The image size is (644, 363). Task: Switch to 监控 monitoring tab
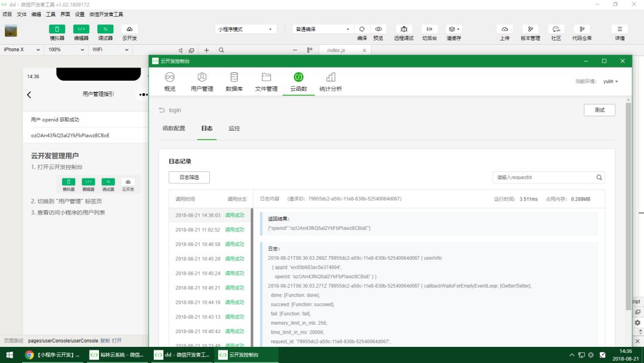tap(234, 128)
